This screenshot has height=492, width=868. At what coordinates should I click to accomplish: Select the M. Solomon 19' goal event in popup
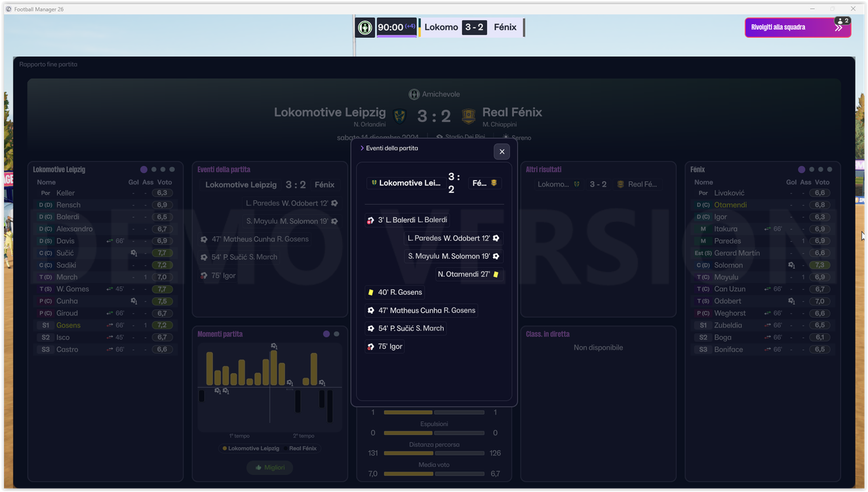coord(452,257)
